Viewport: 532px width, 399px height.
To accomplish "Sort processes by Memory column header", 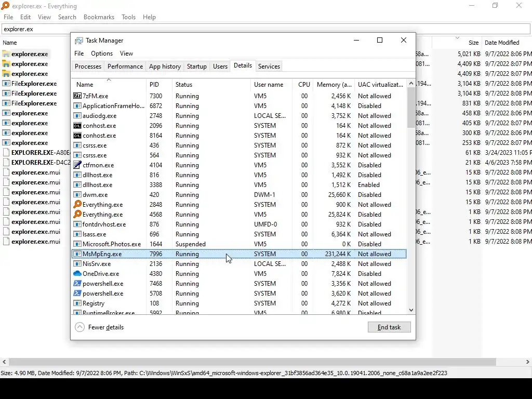I will [x=334, y=85].
